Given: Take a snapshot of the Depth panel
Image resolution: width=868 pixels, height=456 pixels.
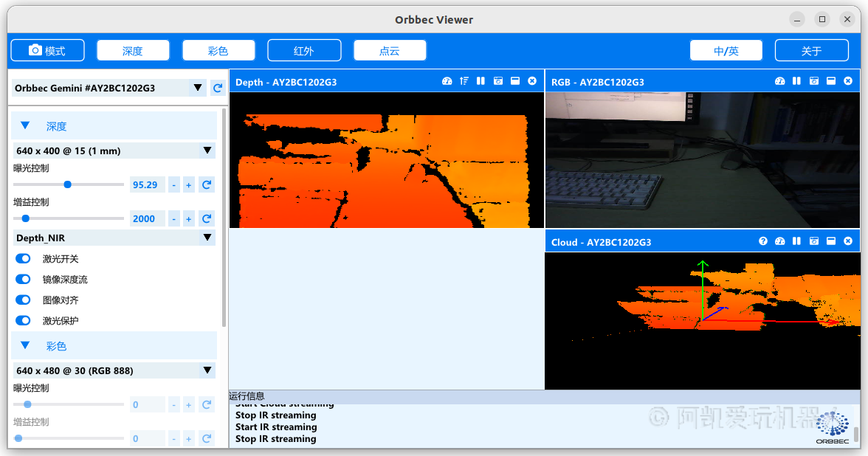Looking at the screenshot, I should pos(498,81).
